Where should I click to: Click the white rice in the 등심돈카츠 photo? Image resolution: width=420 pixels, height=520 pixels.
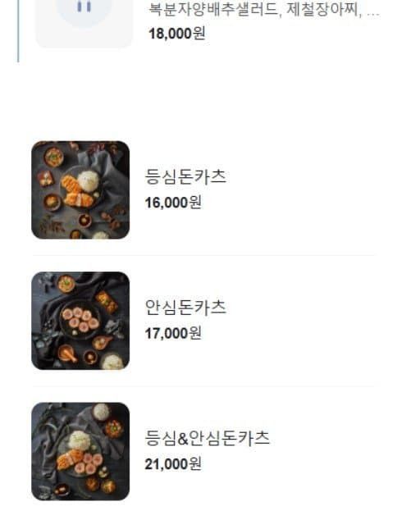(x=89, y=181)
